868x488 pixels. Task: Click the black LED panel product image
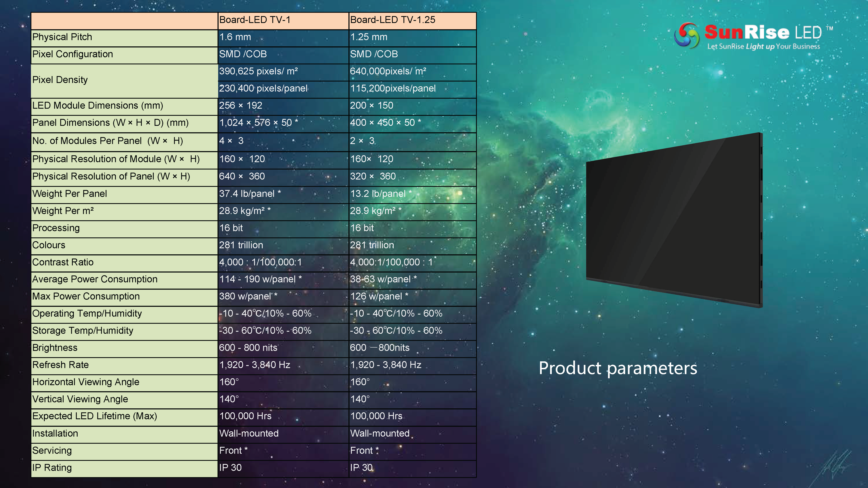(x=674, y=220)
